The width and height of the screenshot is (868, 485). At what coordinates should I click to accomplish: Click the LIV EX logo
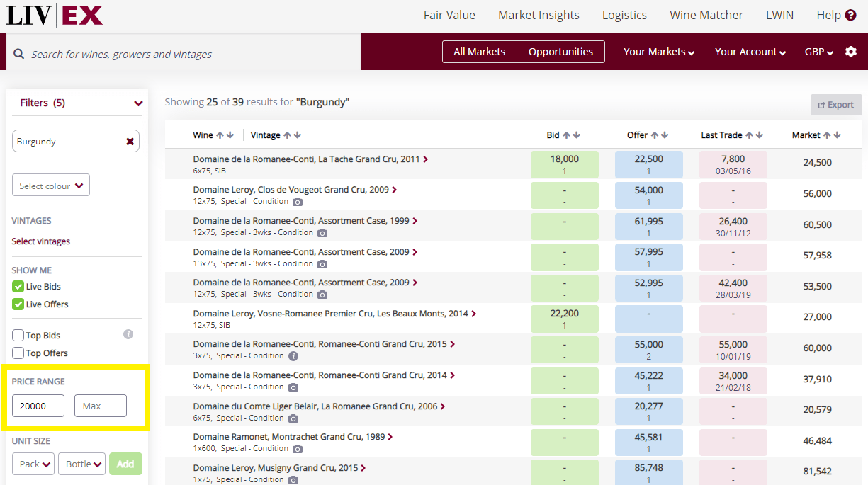click(55, 15)
